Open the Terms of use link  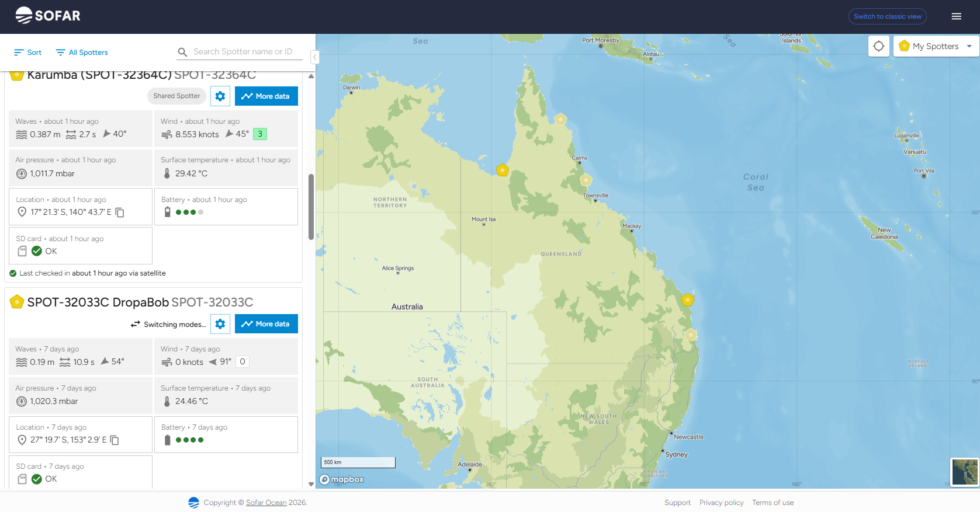click(773, 503)
